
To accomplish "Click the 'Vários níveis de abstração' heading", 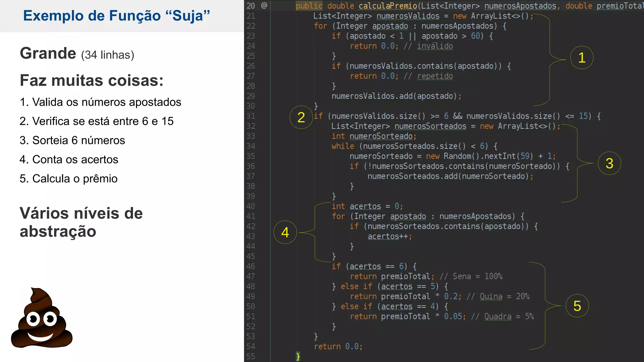I will point(81,222).
